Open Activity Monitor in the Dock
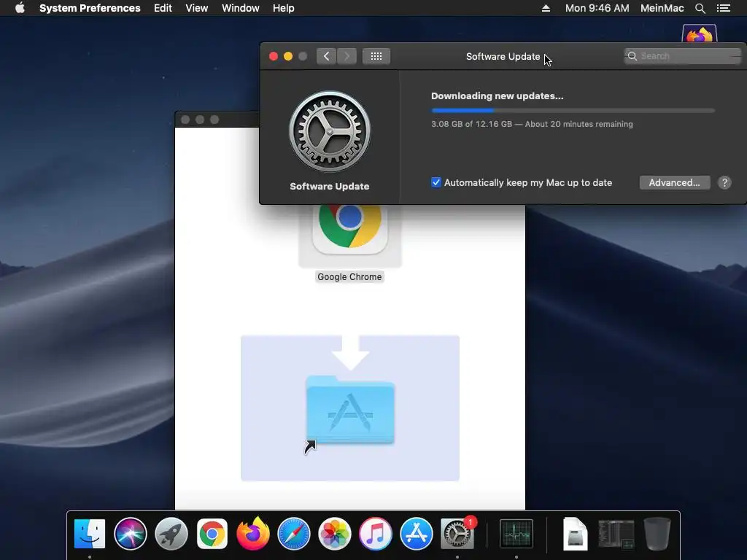The height and width of the screenshot is (560, 747). tap(516, 533)
